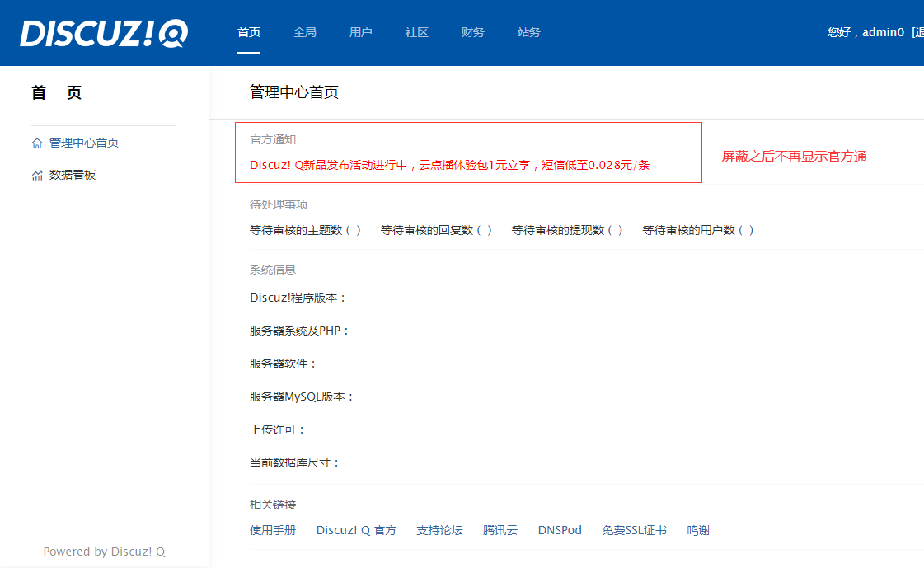
Task: Switch to the 全局 top menu
Action: [x=305, y=32]
